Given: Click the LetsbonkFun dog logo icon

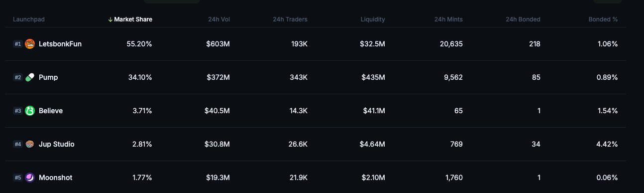Looking at the screenshot, I should point(30,44).
